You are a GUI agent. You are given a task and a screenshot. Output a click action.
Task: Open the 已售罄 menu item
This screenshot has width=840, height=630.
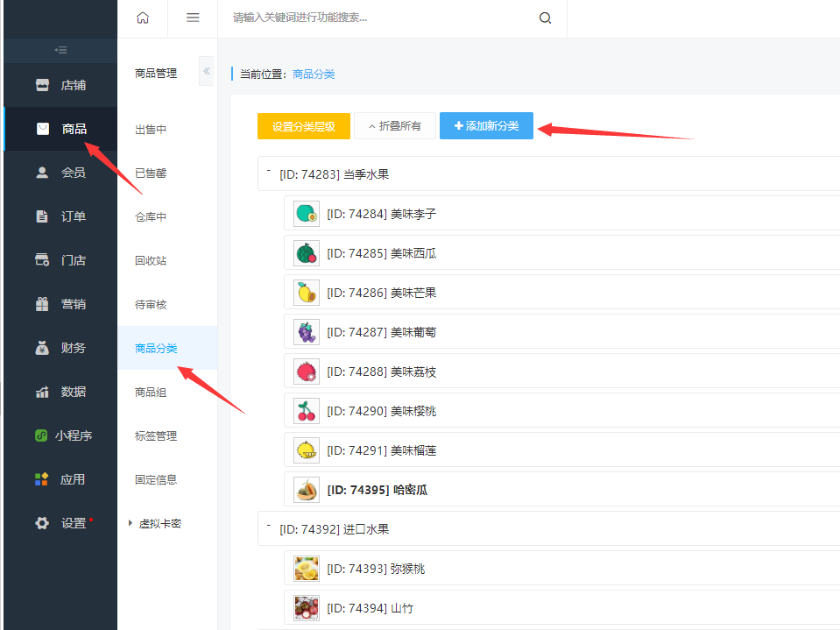151,173
